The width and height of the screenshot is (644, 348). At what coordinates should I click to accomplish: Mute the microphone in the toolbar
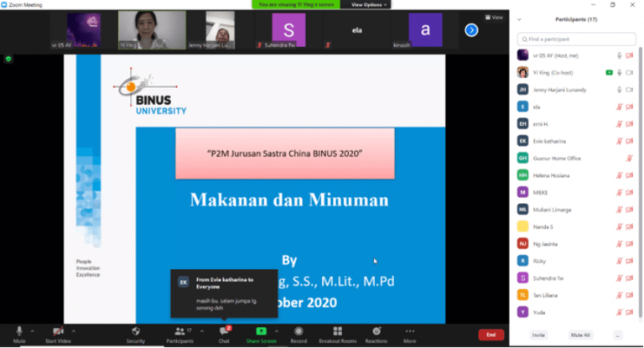click(x=19, y=335)
